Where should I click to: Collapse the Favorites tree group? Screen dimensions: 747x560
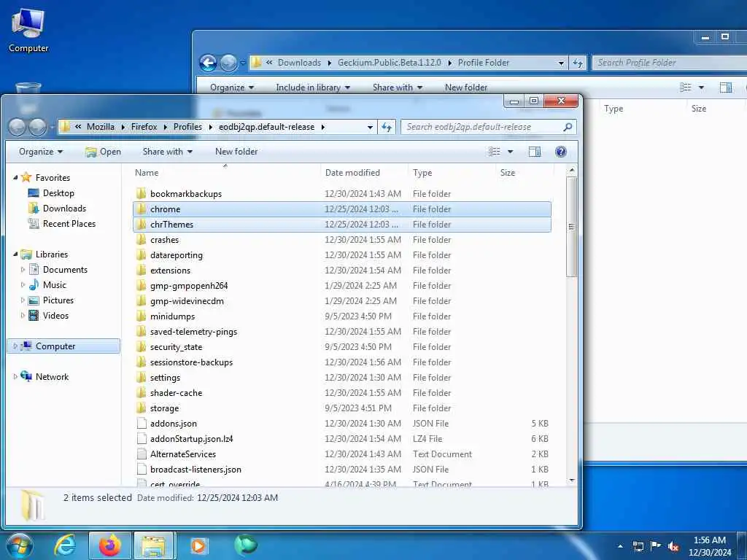[15, 178]
